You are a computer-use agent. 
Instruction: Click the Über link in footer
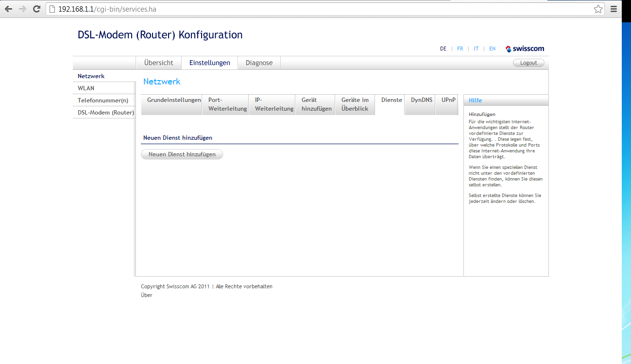pos(146,295)
